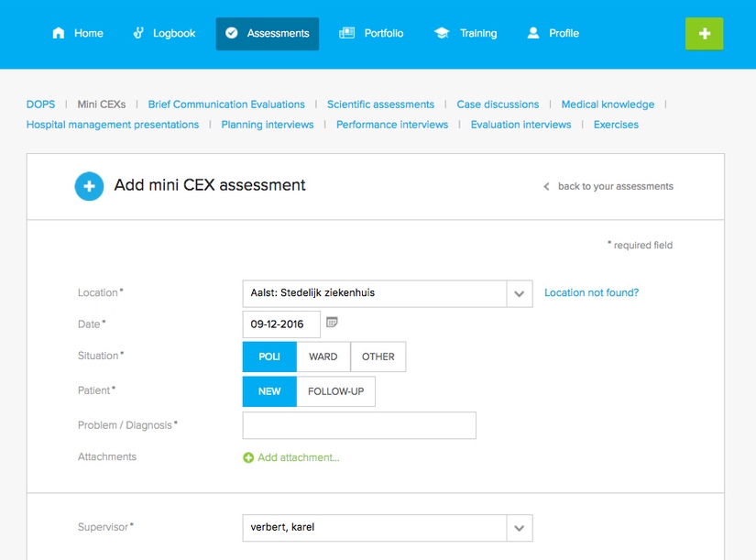Click the Logbook stethoscope icon

138,33
